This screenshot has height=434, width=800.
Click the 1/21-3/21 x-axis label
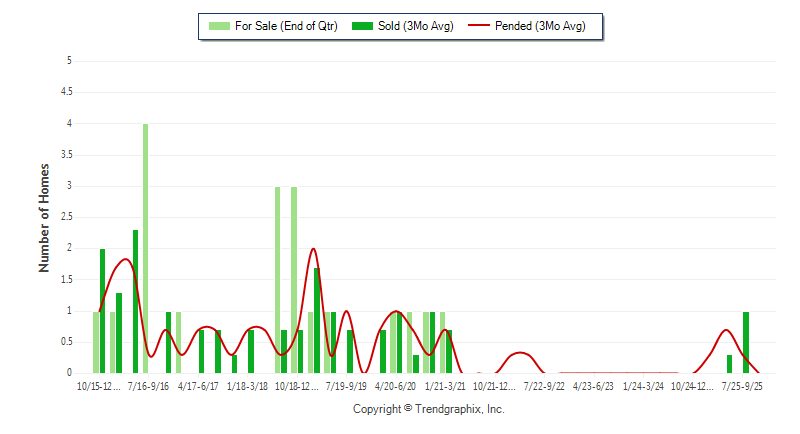click(445, 385)
